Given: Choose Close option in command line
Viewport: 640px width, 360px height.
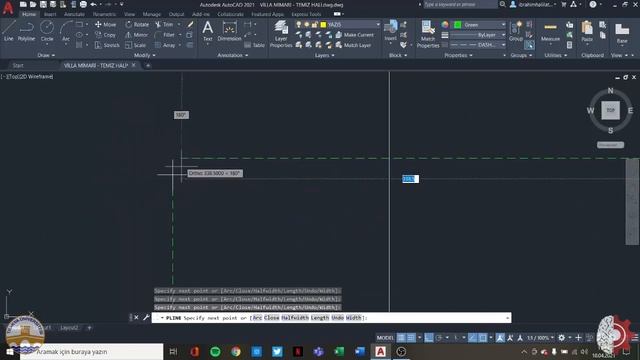Looking at the screenshot, I should click(x=272, y=318).
